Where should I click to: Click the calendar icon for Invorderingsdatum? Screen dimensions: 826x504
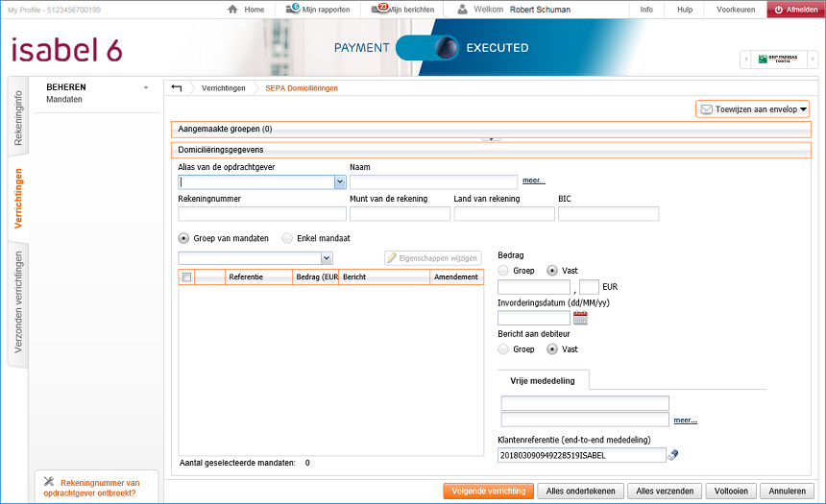point(580,318)
